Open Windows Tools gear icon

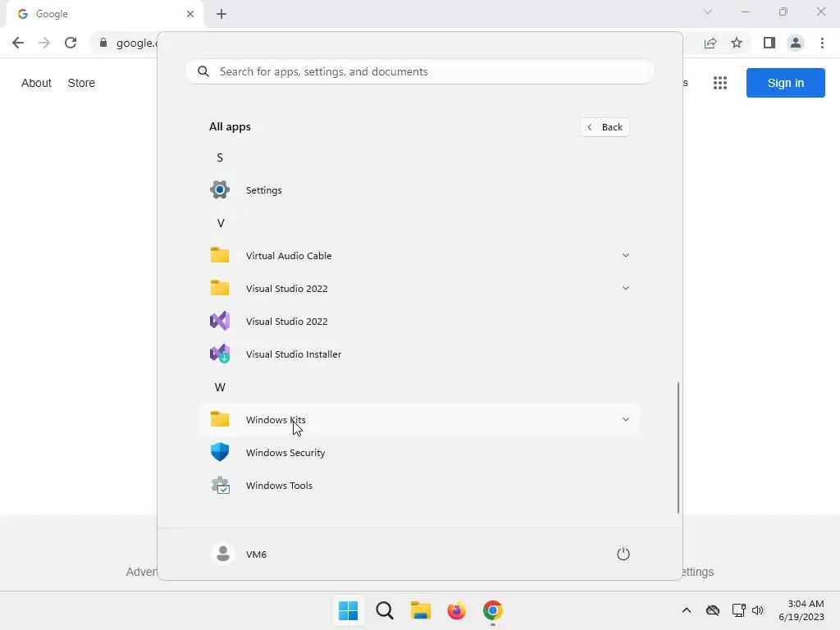220,485
